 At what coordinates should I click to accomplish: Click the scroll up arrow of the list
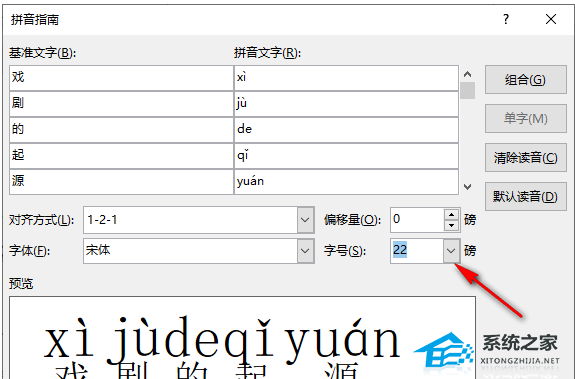(x=467, y=74)
